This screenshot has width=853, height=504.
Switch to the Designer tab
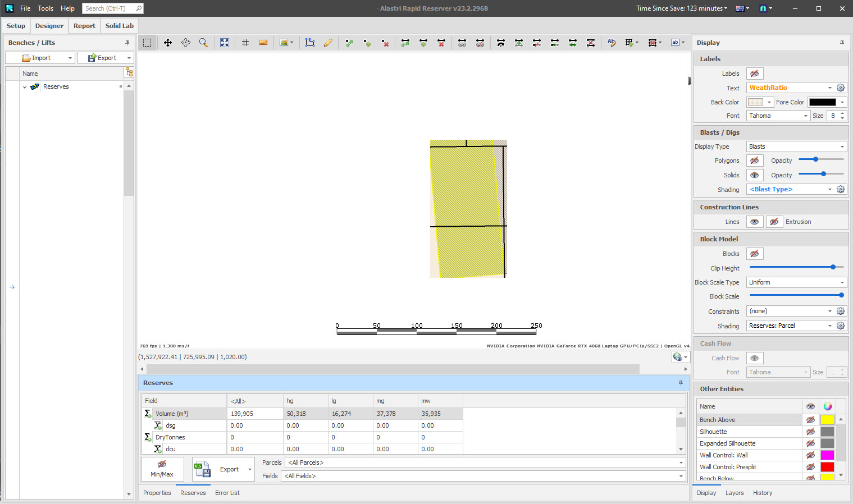point(49,26)
